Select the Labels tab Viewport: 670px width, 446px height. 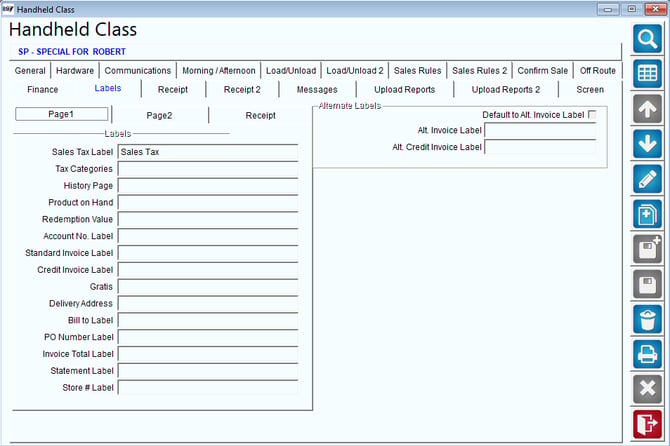pyautogui.click(x=108, y=88)
